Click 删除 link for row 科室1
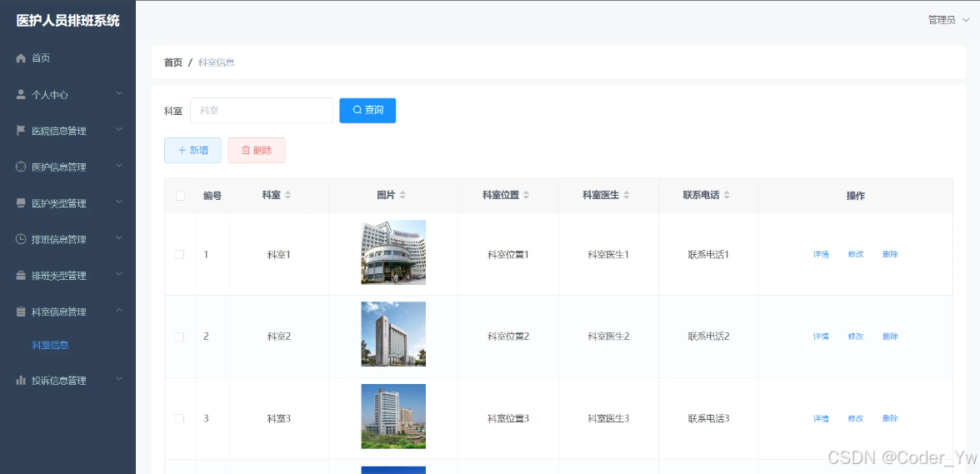Screen dimensions: 980x474 [x=890, y=254]
